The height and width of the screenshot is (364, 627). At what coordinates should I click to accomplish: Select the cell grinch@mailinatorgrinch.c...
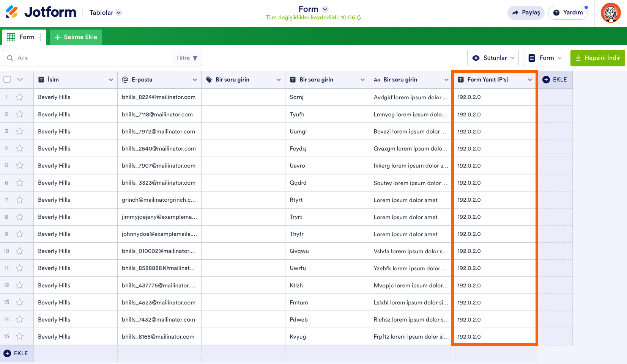159,200
